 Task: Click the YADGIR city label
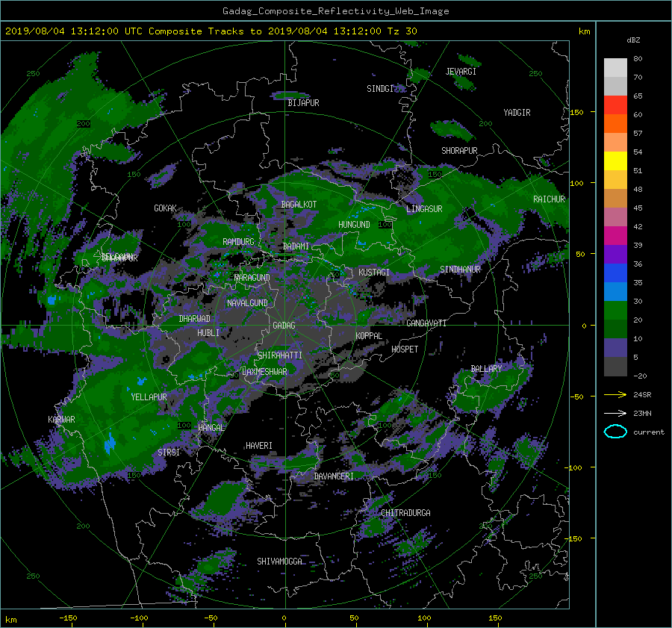[x=517, y=112]
